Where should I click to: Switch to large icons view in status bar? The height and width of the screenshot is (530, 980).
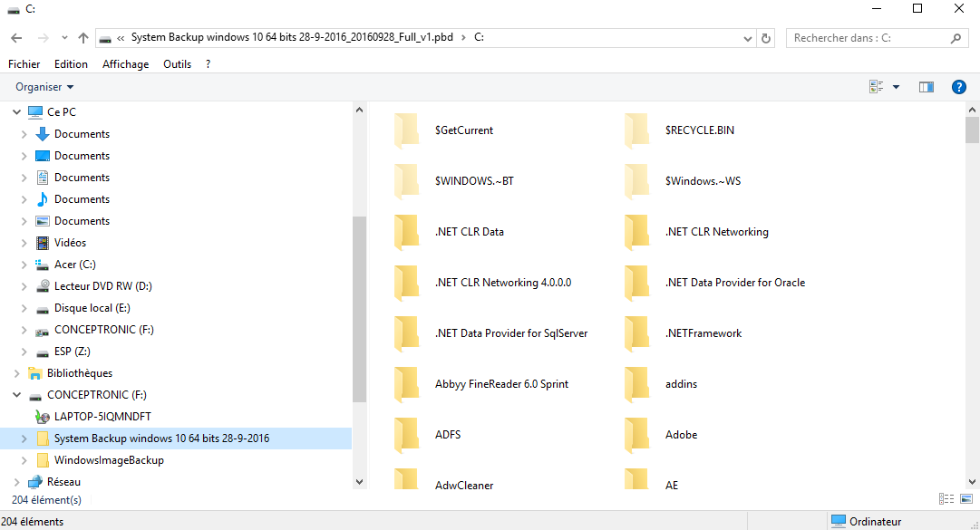tap(966, 499)
